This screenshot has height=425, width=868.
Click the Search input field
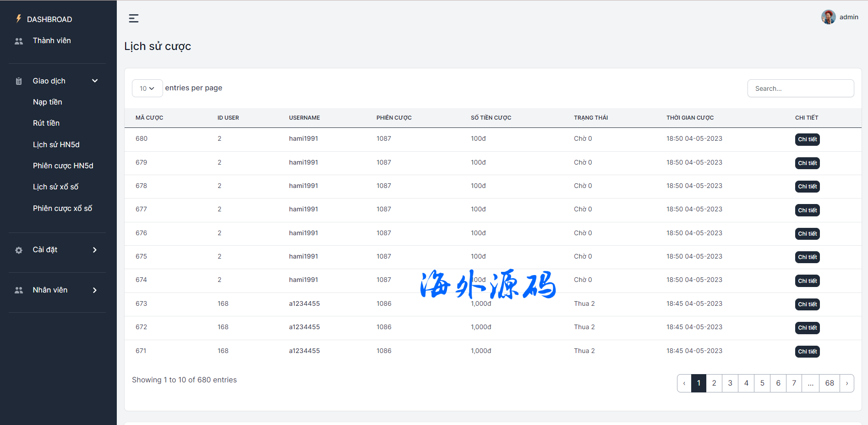[x=800, y=88]
